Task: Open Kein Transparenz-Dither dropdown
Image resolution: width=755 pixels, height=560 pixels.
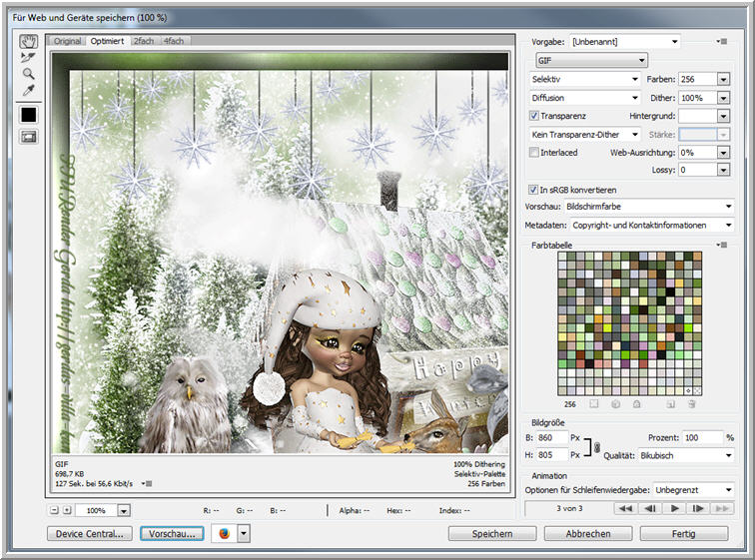Action: coord(584,134)
